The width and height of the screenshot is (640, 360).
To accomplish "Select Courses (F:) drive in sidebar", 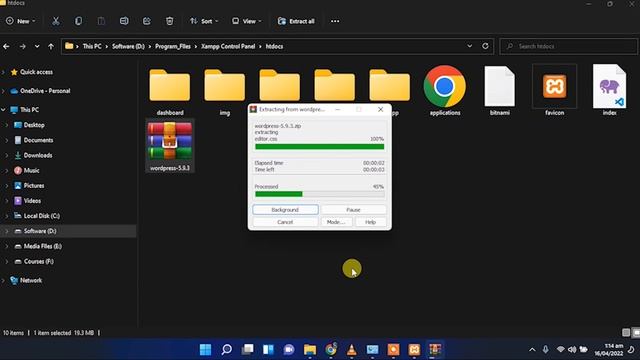I will 38,261.
